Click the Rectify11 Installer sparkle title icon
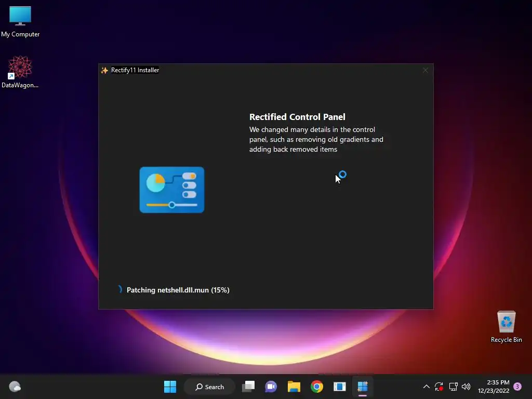This screenshot has width=532, height=399. 104,70
